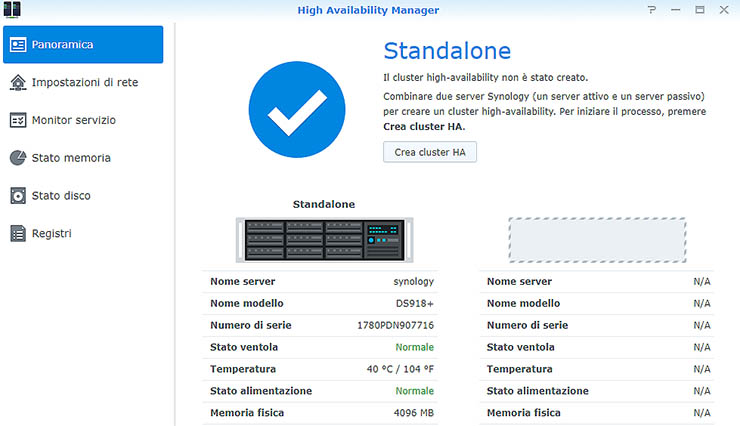Select the serial number 1780PDN907716 value
Image resolution: width=740 pixels, height=426 pixels.
(x=395, y=325)
